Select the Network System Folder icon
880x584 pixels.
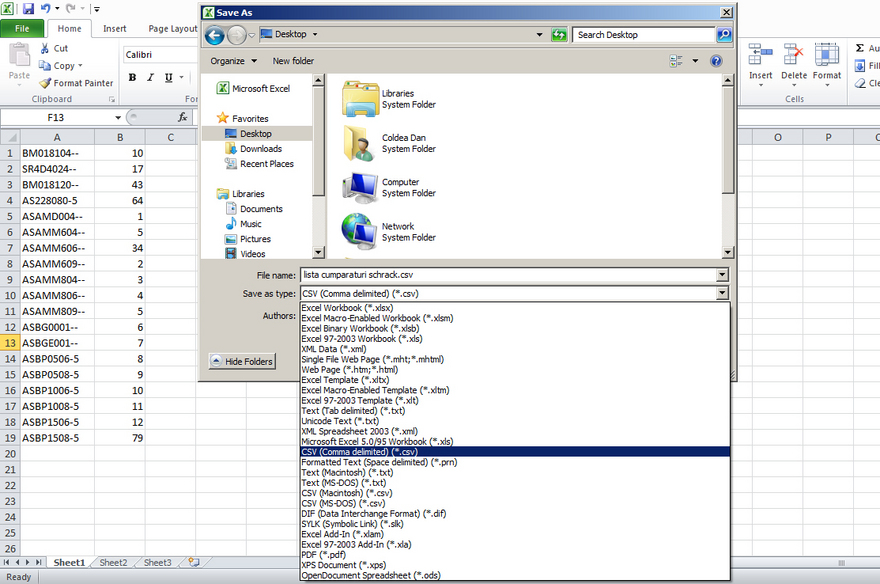(x=359, y=231)
